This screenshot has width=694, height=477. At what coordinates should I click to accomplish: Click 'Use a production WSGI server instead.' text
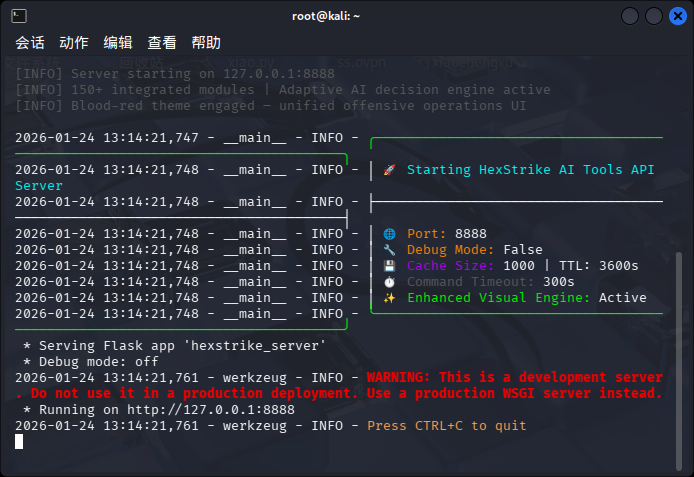tap(515, 393)
